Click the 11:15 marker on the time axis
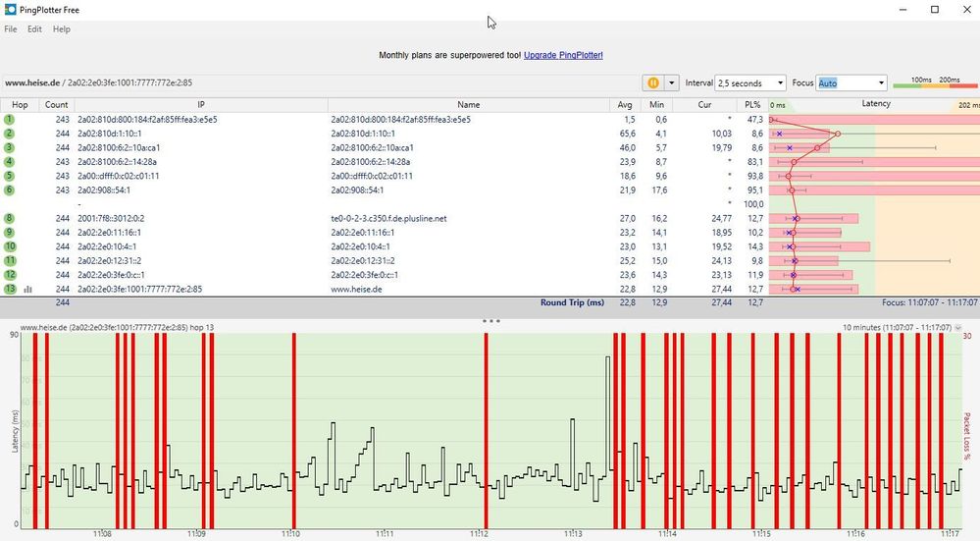The width and height of the screenshot is (980, 541). 761,533
